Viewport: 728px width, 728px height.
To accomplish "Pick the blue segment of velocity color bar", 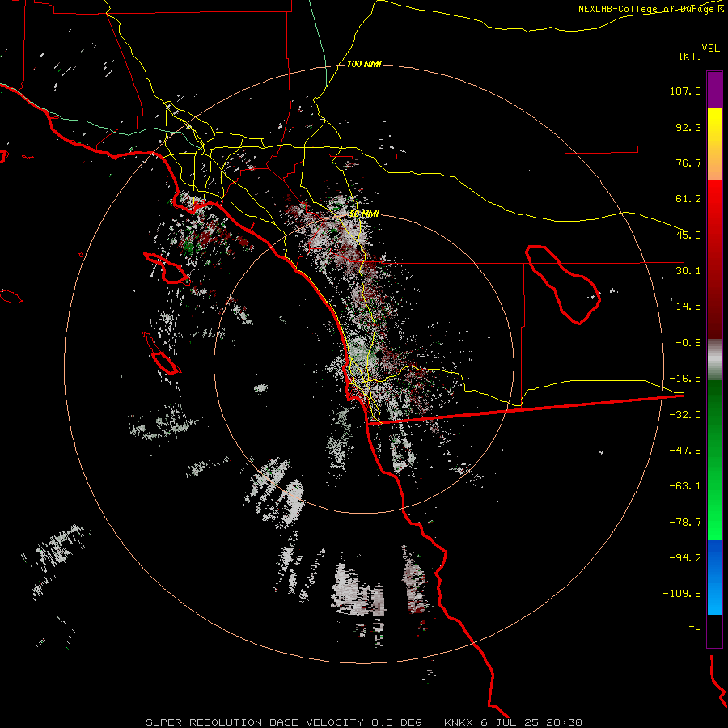I will (714, 577).
